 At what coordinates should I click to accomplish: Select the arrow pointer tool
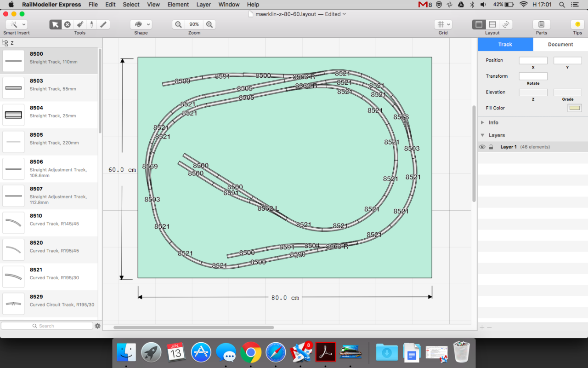56,24
